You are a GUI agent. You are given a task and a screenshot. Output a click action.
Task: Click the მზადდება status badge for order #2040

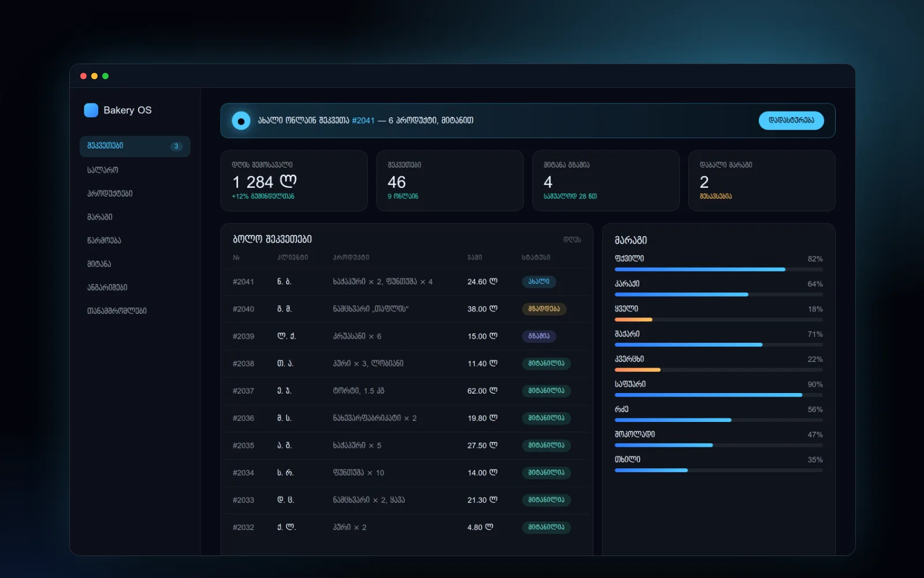(544, 309)
